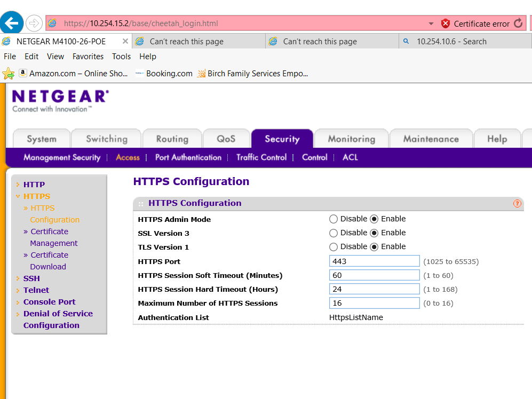The height and width of the screenshot is (399, 532).
Task: Open the Control submenu
Action: pyautogui.click(x=314, y=157)
